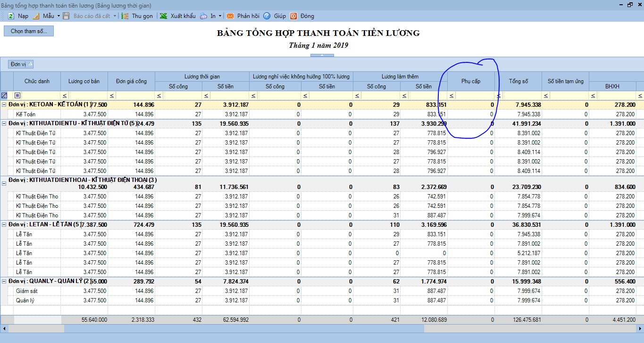Open the Mẫu template icon
Image resolution: width=644 pixels, height=343 pixels.
coord(36,16)
